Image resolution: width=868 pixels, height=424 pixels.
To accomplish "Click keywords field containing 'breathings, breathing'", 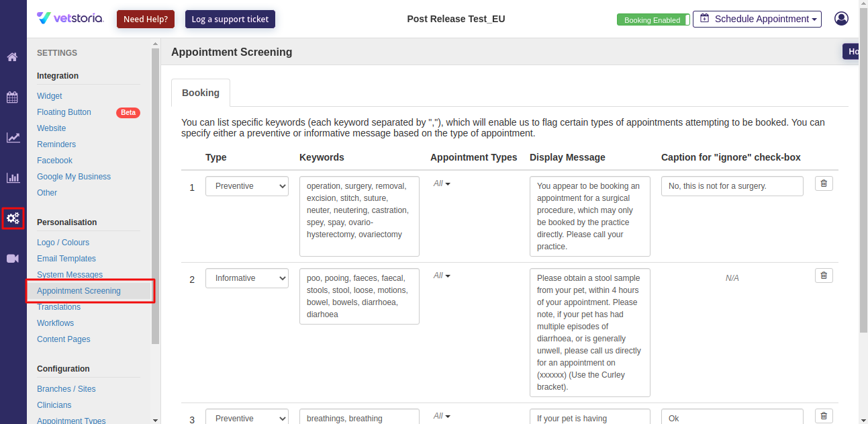I will tap(359, 417).
